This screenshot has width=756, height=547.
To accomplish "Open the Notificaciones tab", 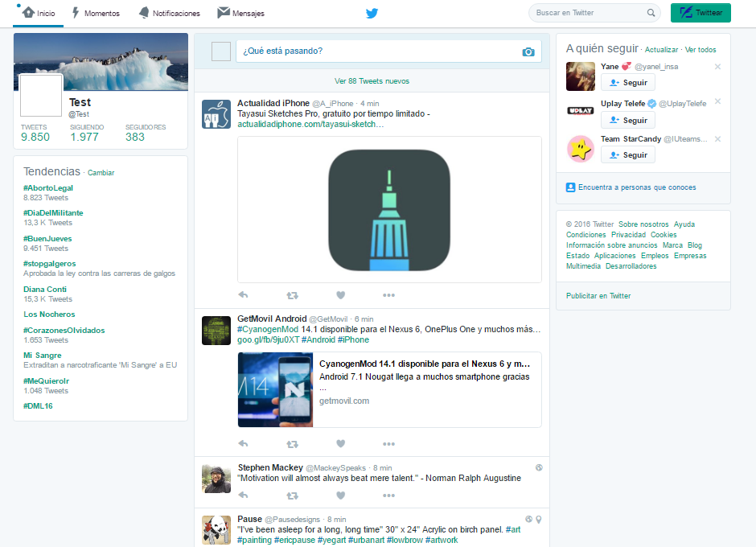I will [x=169, y=13].
